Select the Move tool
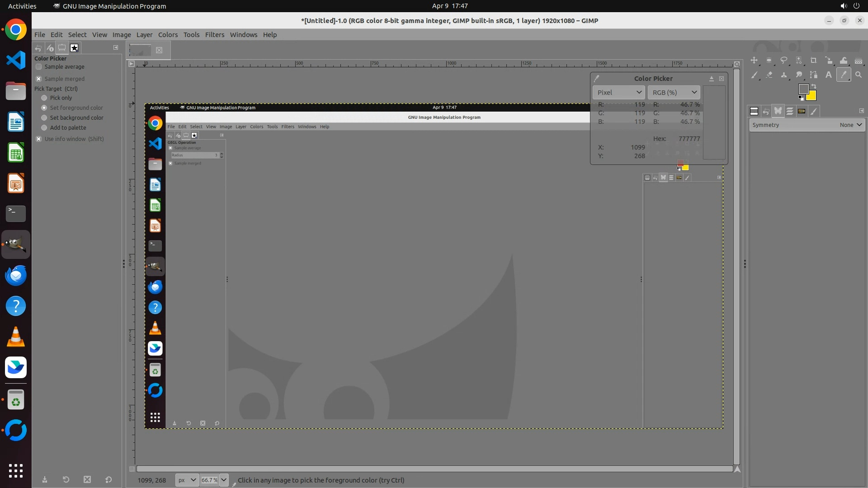868x488 pixels. (754, 61)
